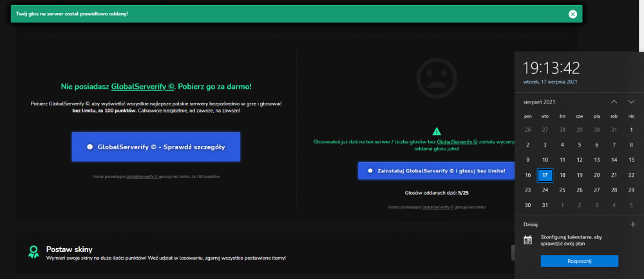The width and height of the screenshot is (644, 279).
Task: Select August 10 in calendar
Action: (545, 160)
